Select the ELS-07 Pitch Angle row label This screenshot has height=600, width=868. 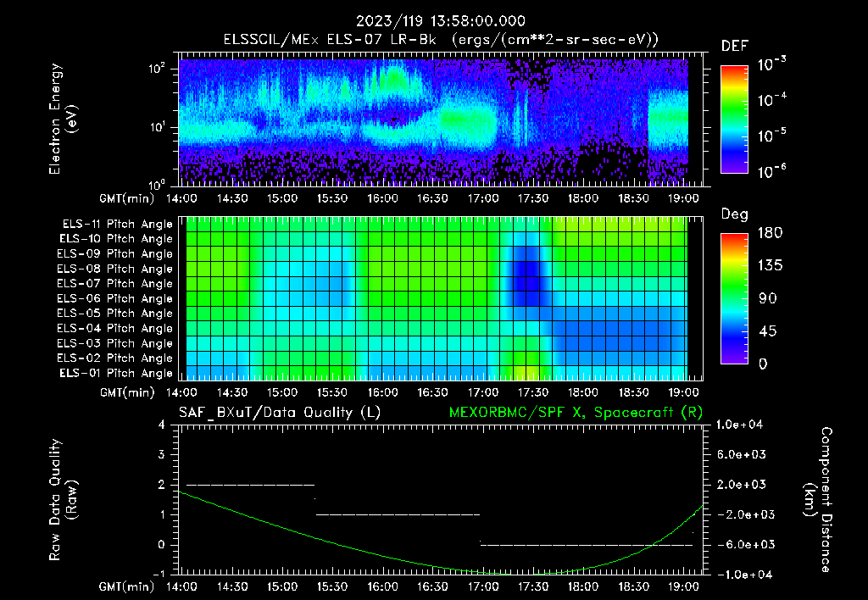pyautogui.click(x=115, y=283)
